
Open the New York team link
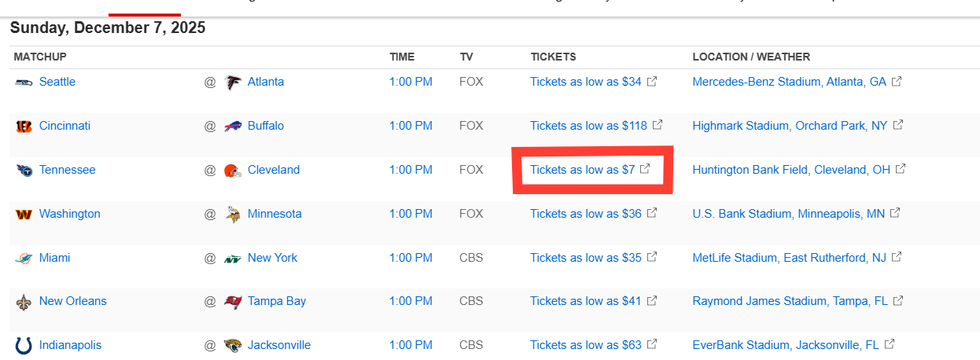[272, 258]
